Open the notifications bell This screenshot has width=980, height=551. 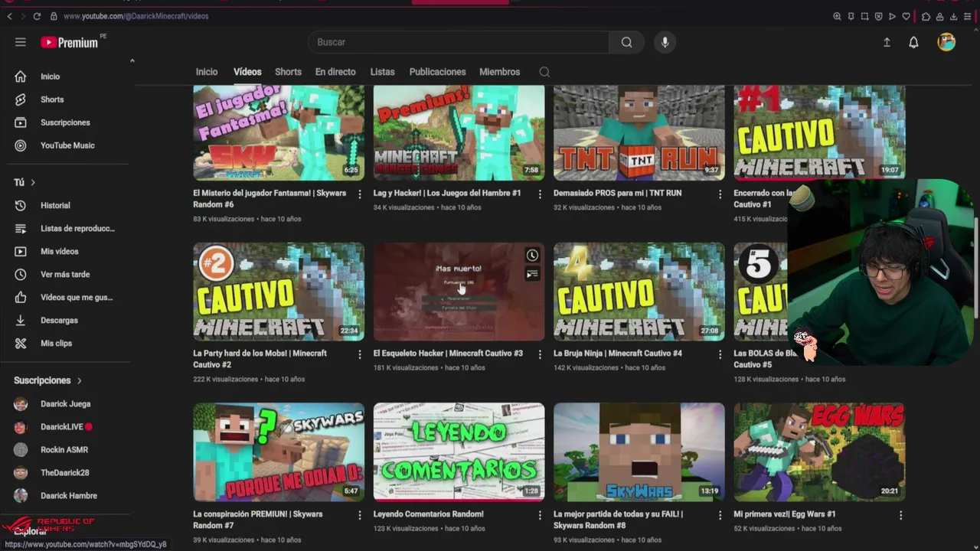(x=913, y=42)
